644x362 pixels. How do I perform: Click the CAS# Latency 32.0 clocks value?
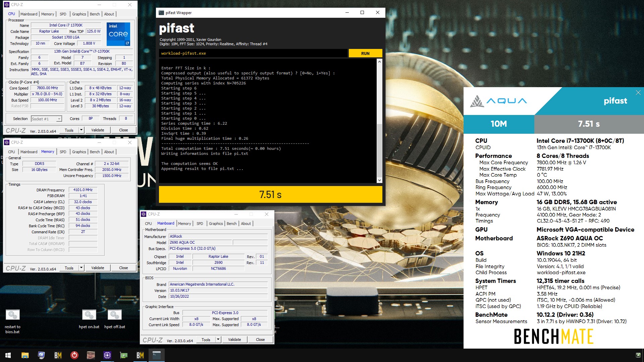coord(83,202)
